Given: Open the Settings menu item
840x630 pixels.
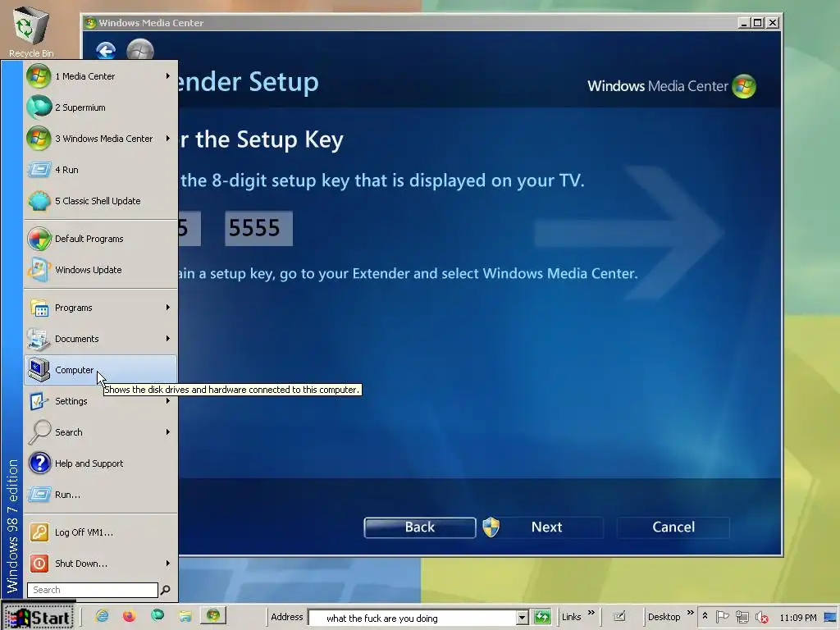Looking at the screenshot, I should [100, 400].
